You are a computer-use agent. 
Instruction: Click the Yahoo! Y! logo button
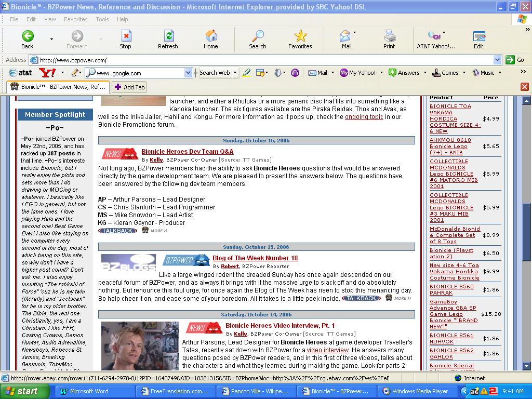[47, 72]
